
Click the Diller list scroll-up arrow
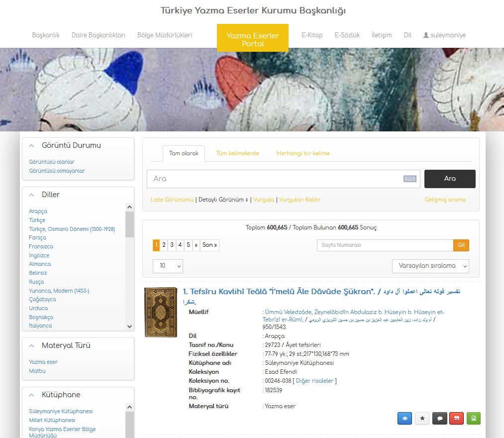pos(129,207)
